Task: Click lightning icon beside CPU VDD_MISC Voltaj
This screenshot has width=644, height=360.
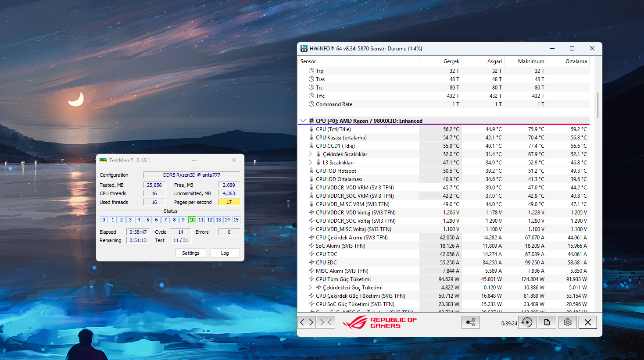Action: 311,229
